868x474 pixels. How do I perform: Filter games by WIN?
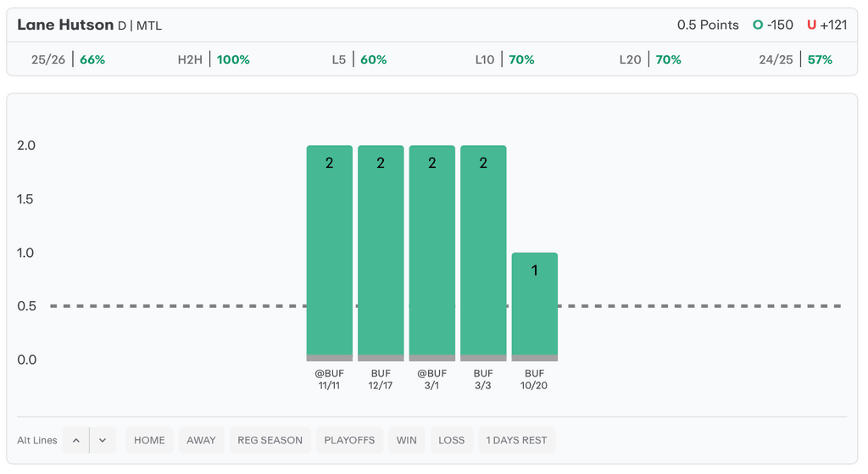(x=406, y=440)
